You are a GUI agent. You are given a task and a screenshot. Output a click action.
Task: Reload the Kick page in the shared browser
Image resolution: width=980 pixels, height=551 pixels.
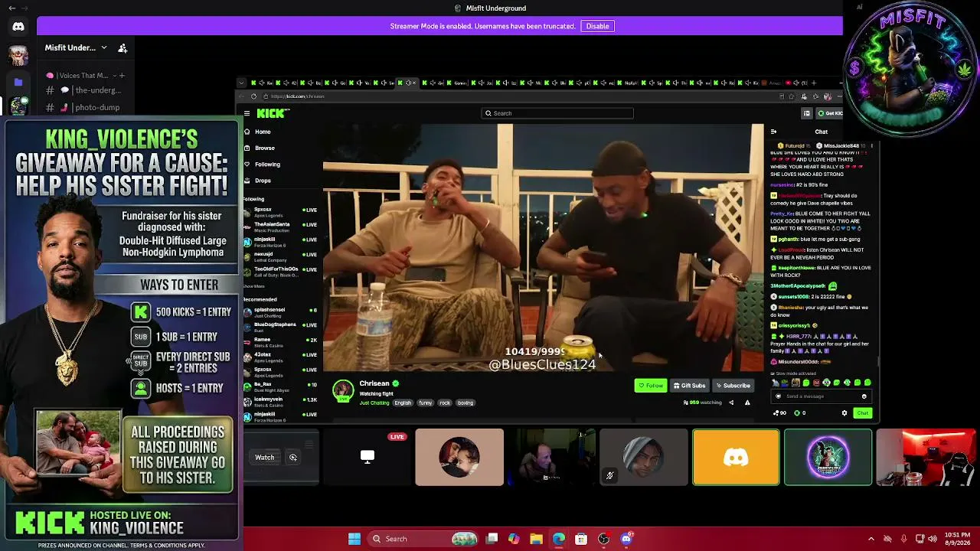click(253, 96)
